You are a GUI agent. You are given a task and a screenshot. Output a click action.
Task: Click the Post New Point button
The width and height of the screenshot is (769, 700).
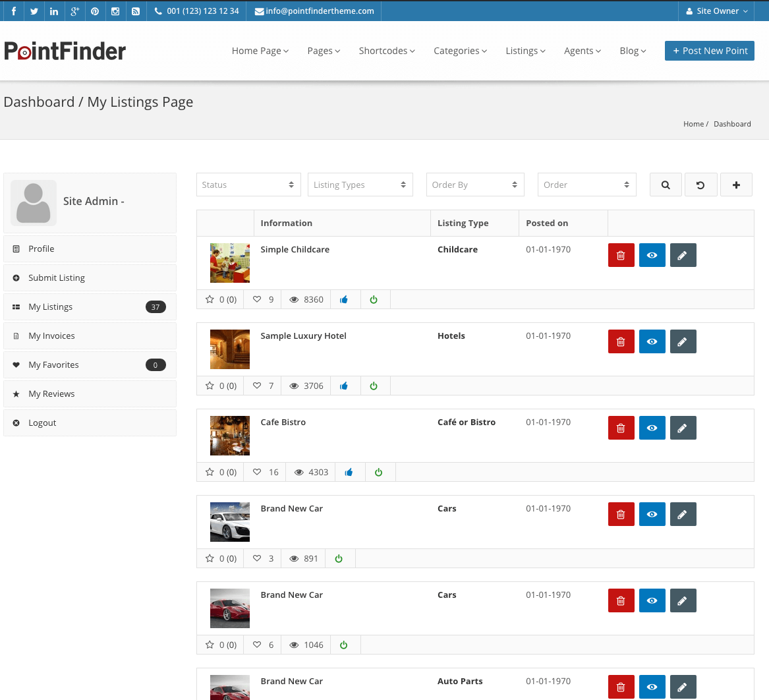pos(709,51)
